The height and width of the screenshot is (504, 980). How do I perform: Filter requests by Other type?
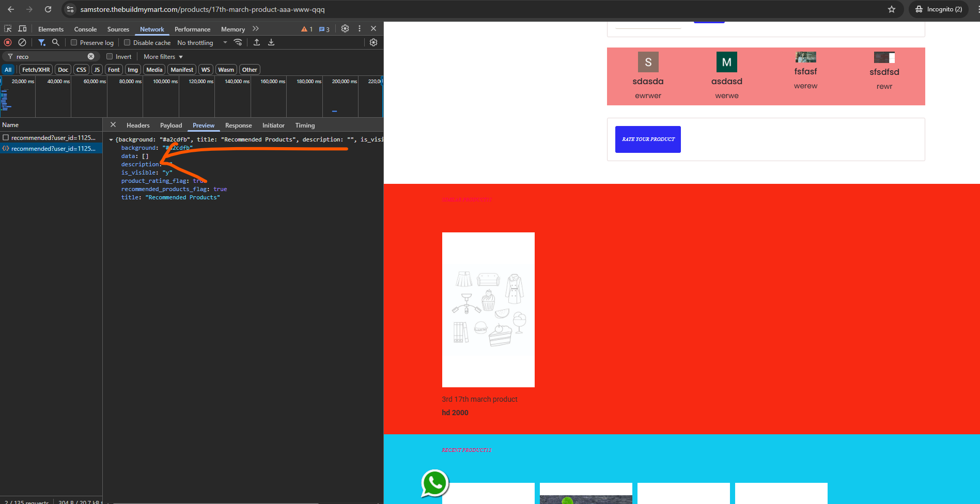point(250,70)
